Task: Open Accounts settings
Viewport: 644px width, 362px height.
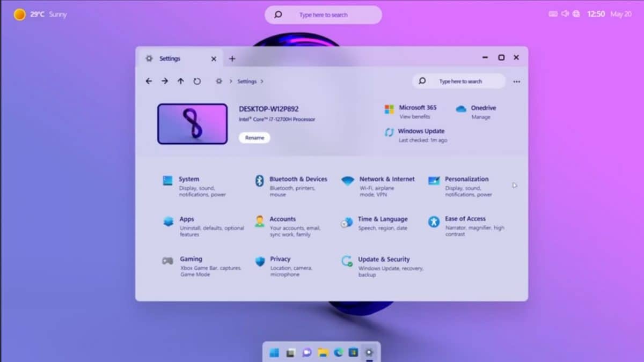Action: pyautogui.click(x=283, y=219)
